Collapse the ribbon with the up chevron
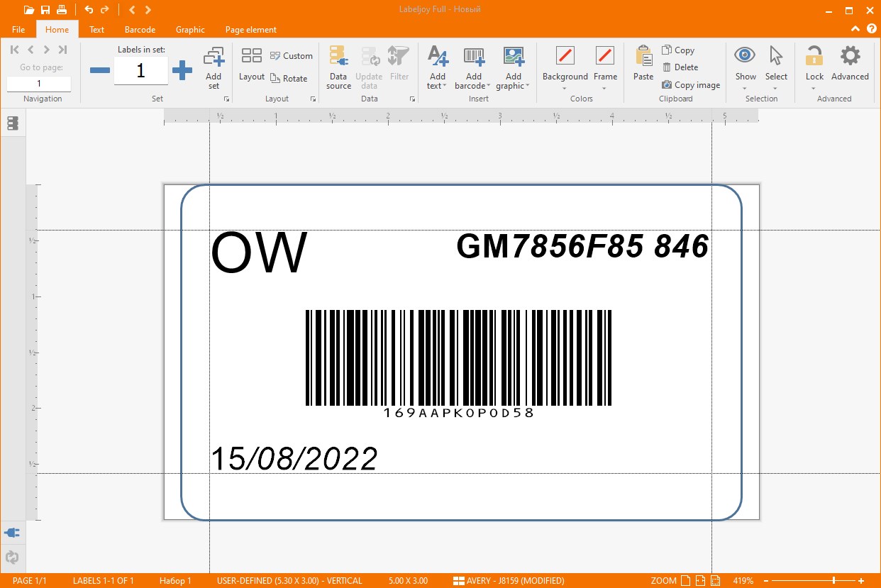 coord(855,29)
